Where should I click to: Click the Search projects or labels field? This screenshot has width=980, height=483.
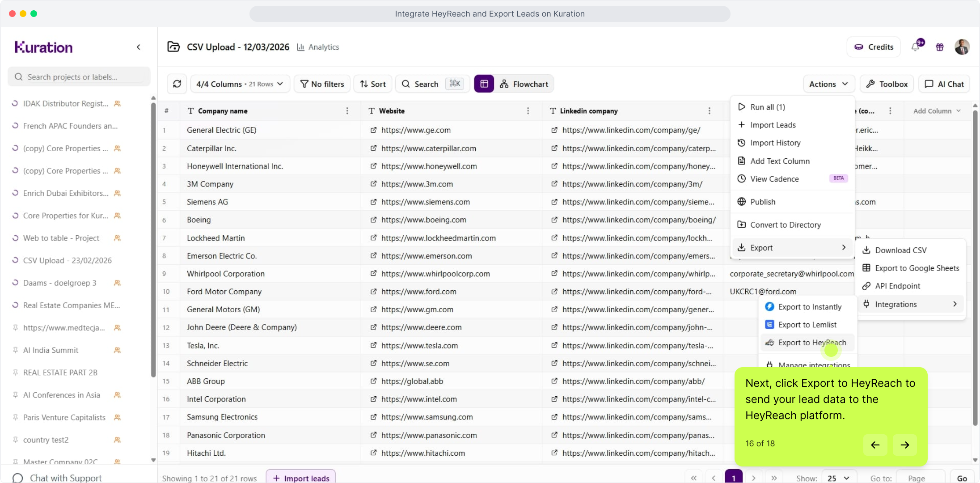click(x=79, y=77)
